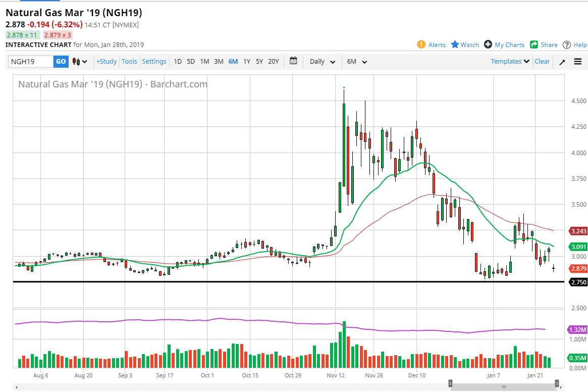Expand the 6M period dropdown
588x392 pixels.
357,62
